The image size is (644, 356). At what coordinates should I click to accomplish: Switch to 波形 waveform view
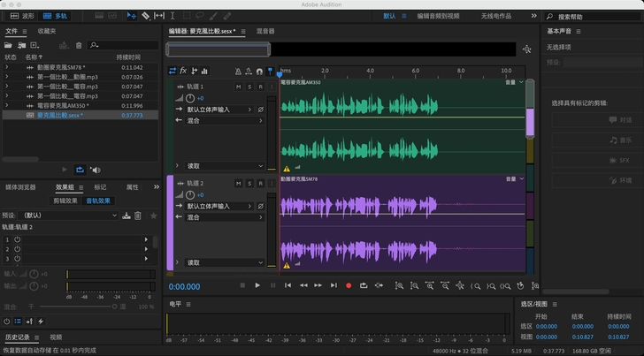(22, 16)
